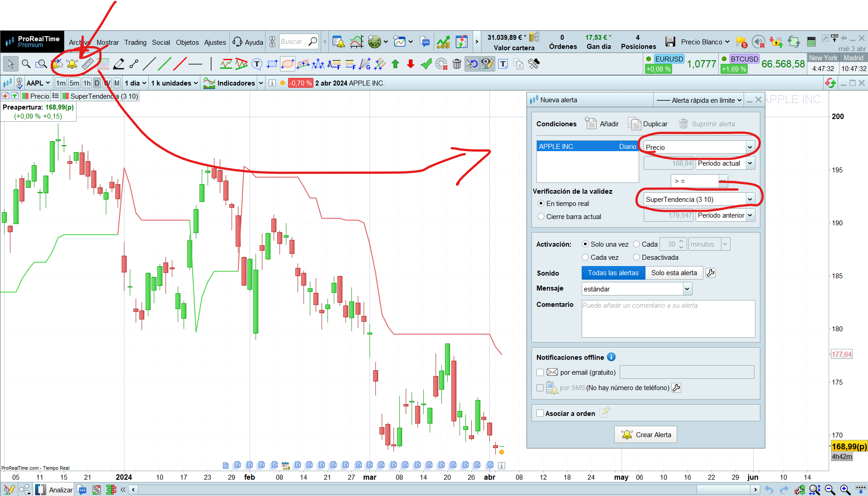This screenshot has height=496, width=868.
Task: Select 'Todas las alertas' sound option
Action: (613, 273)
